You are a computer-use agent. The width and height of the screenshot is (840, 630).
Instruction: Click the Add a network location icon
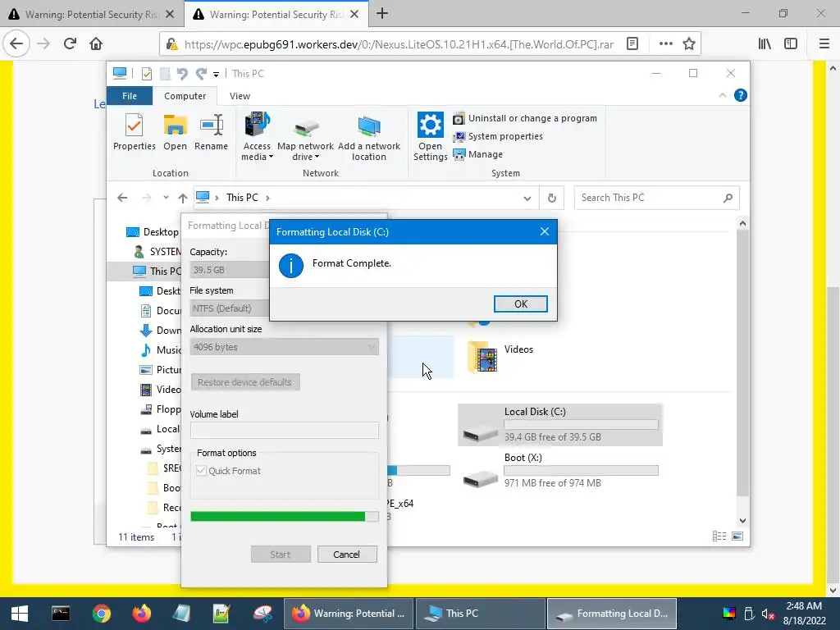tap(368, 137)
